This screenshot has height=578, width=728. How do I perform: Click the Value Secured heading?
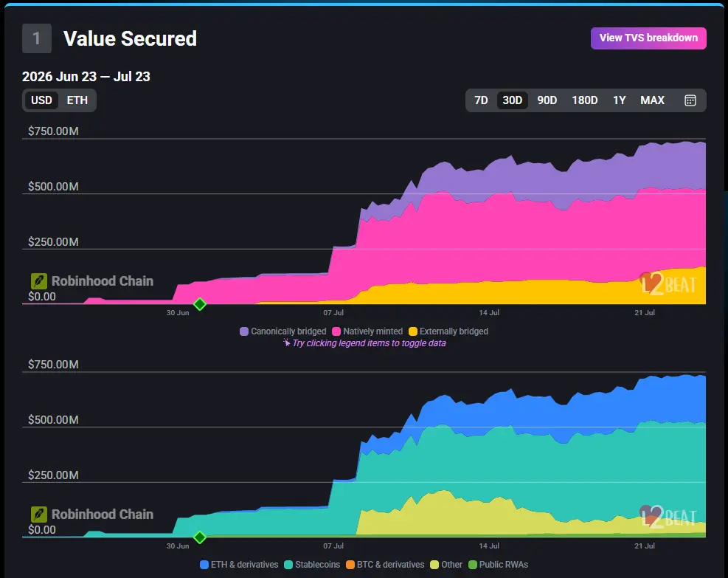tap(130, 38)
